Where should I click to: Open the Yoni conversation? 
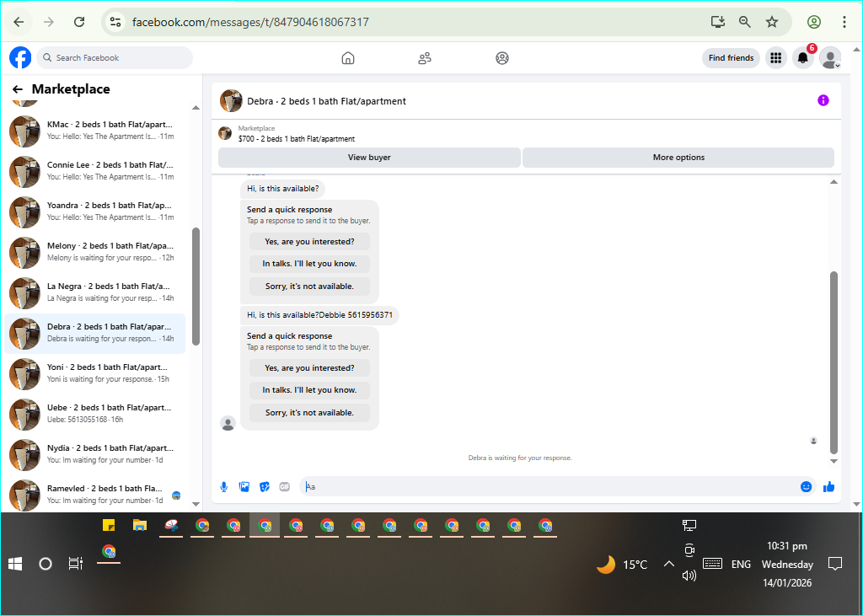(94, 373)
